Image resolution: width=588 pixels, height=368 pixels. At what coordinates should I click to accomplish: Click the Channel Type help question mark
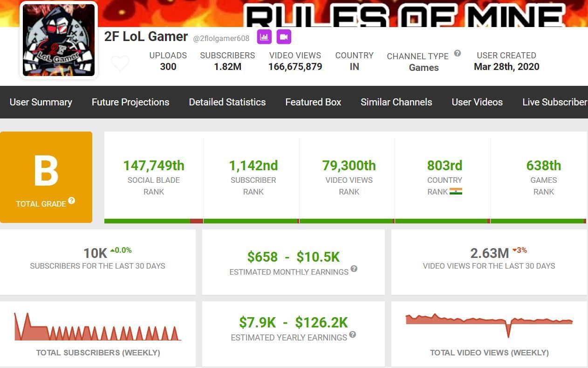pyautogui.click(x=458, y=53)
